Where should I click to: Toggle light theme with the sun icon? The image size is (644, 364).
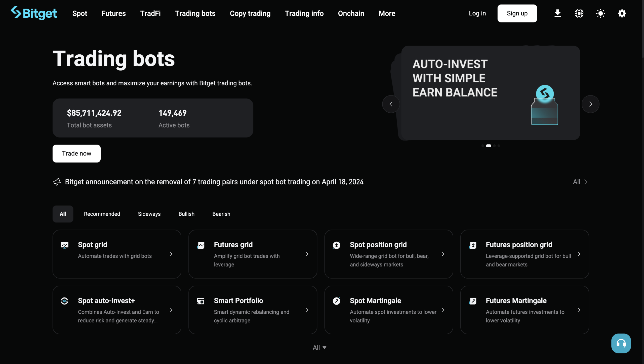[600, 13]
